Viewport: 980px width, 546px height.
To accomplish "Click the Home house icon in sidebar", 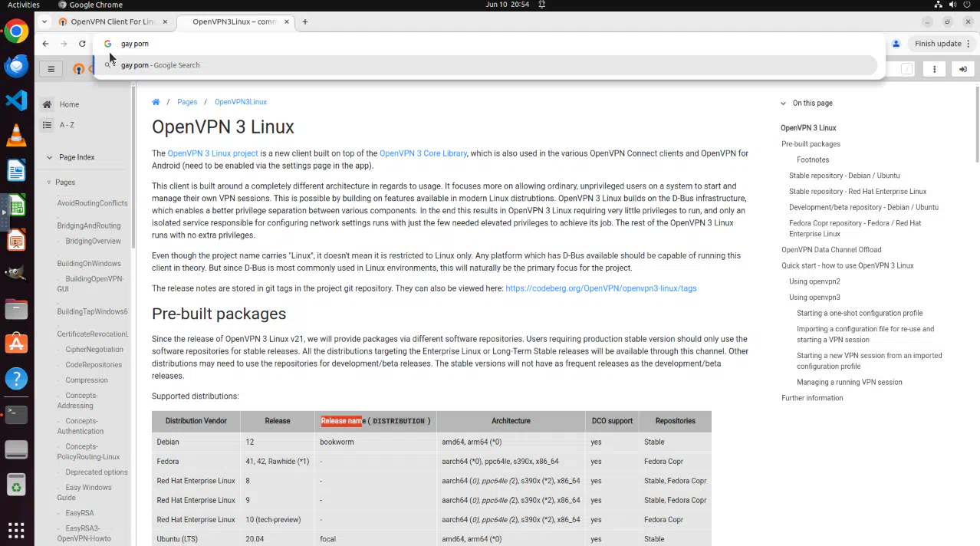I will (x=48, y=104).
